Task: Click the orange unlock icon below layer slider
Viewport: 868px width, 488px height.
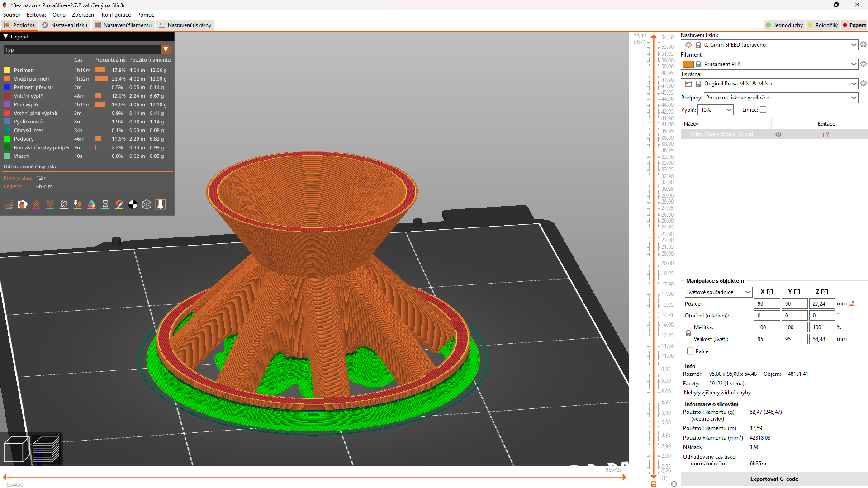Action: [x=654, y=484]
